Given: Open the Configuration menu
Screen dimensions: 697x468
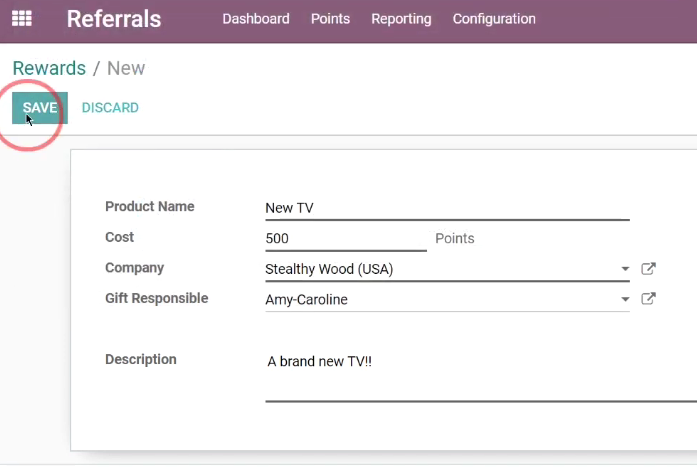Looking at the screenshot, I should 494,19.
